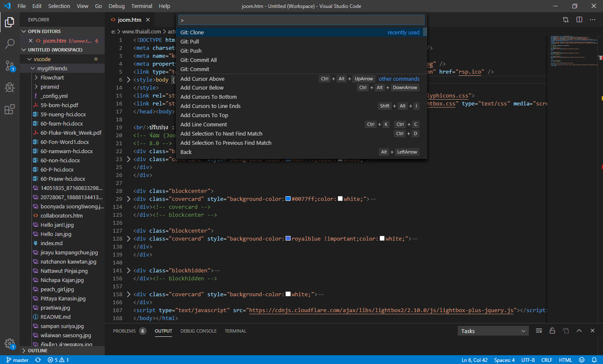Viewport: 603px width, 364px height.
Task: Click the royalblue color swatch
Action: click(x=288, y=238)
